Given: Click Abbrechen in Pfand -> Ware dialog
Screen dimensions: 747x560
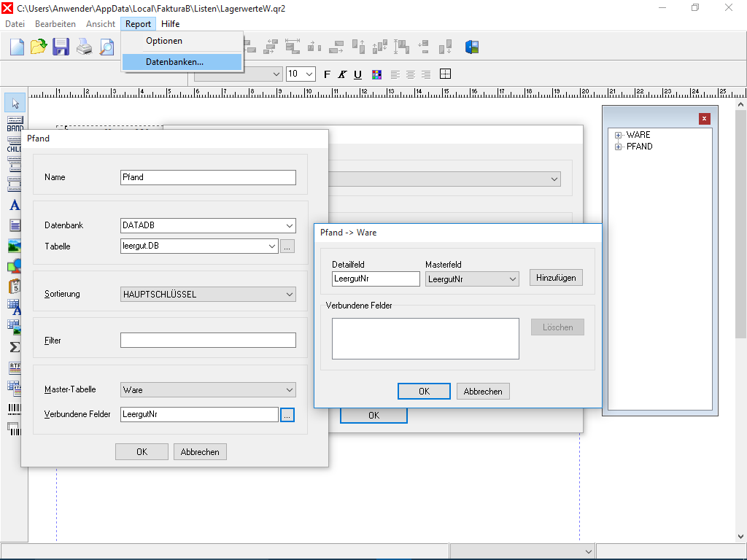Looking at the screenshot, I should tap(483, 392).
